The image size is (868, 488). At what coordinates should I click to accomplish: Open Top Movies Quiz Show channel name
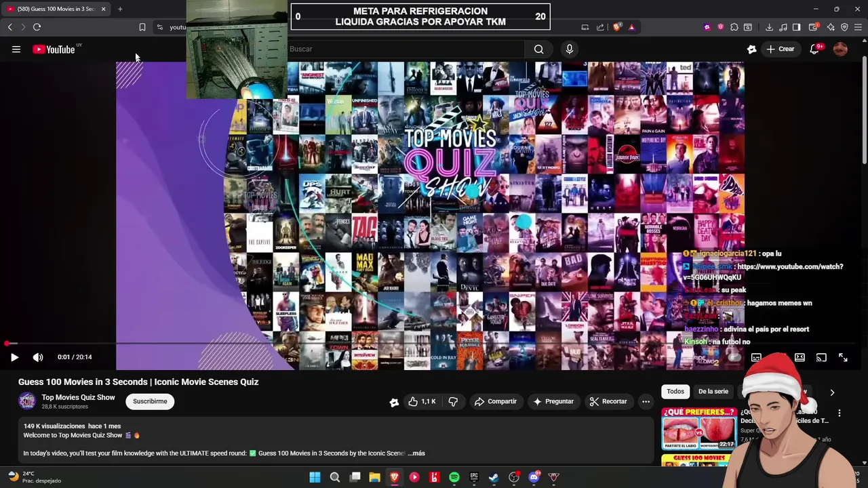78,397
